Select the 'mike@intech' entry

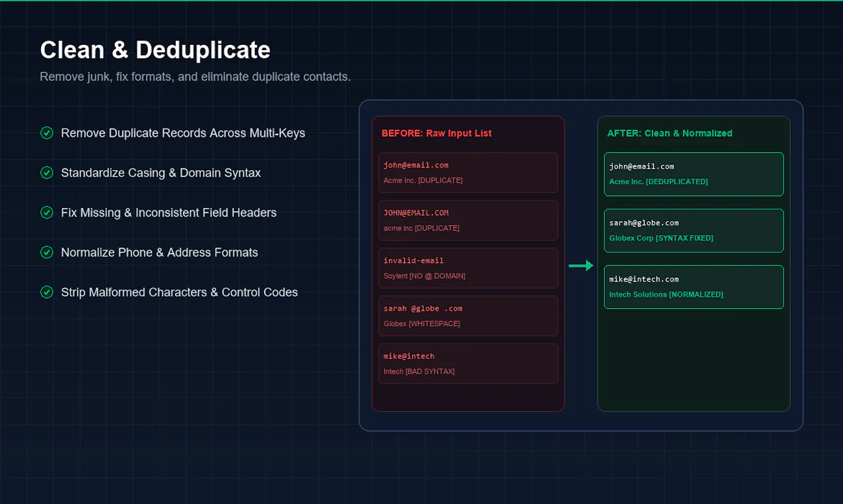point(409,357)
